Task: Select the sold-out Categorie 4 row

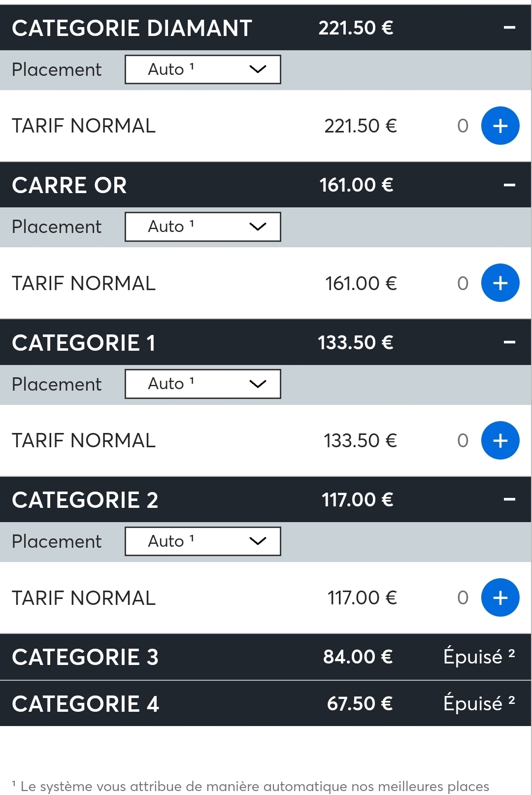Action: 266,703
